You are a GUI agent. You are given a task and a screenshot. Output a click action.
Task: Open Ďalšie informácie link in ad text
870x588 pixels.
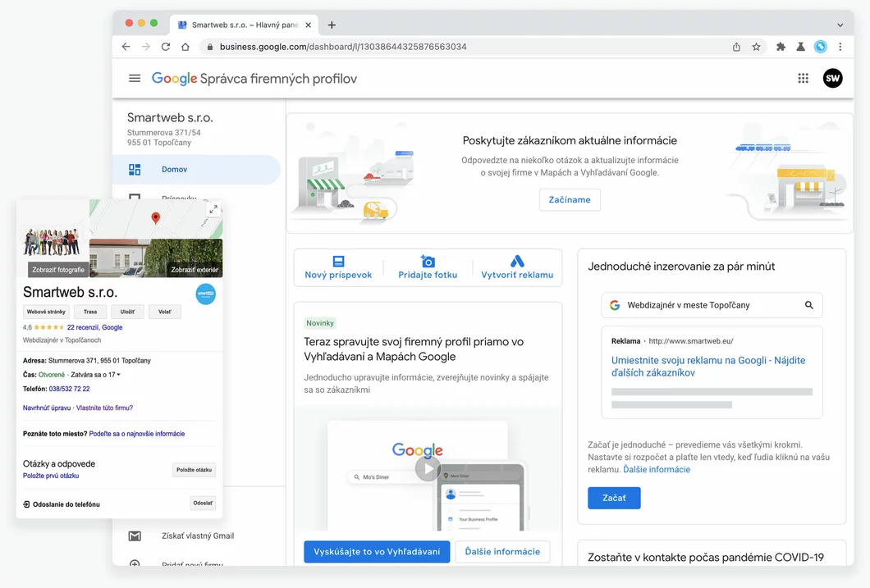pos(657,469)
